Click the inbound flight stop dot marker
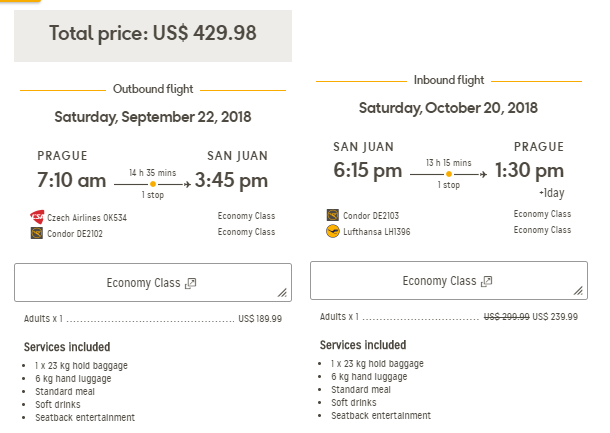Image resolution: width=610 pixels, height=433 pixels. point(449,174)
